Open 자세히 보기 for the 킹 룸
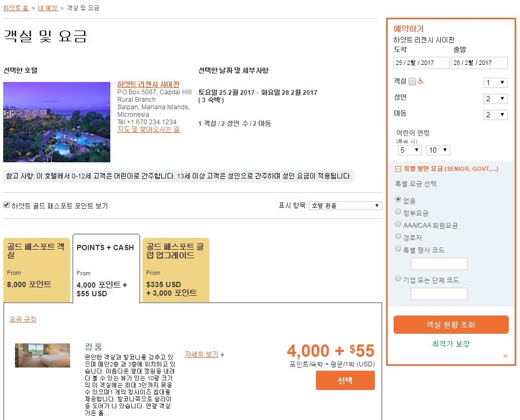This screenshot has height=420, width=520. (x=201, y=355)
